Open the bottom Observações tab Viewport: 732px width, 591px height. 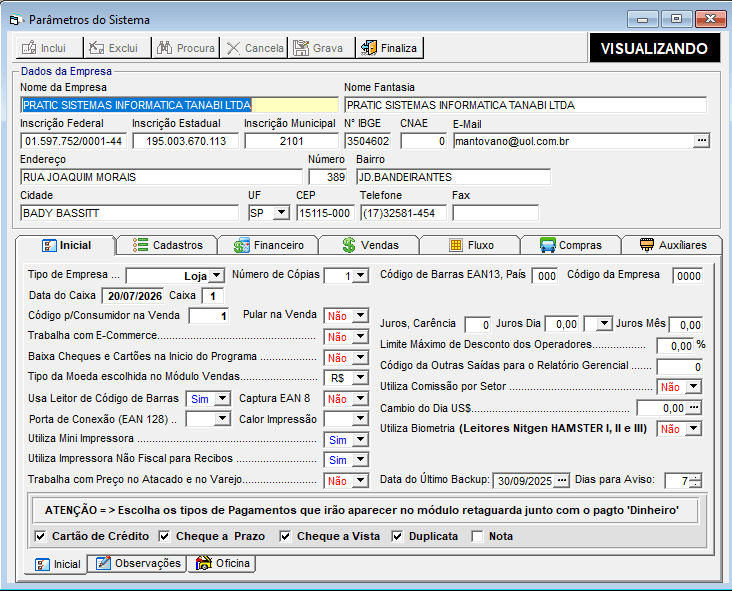click(x=138, y=563)
